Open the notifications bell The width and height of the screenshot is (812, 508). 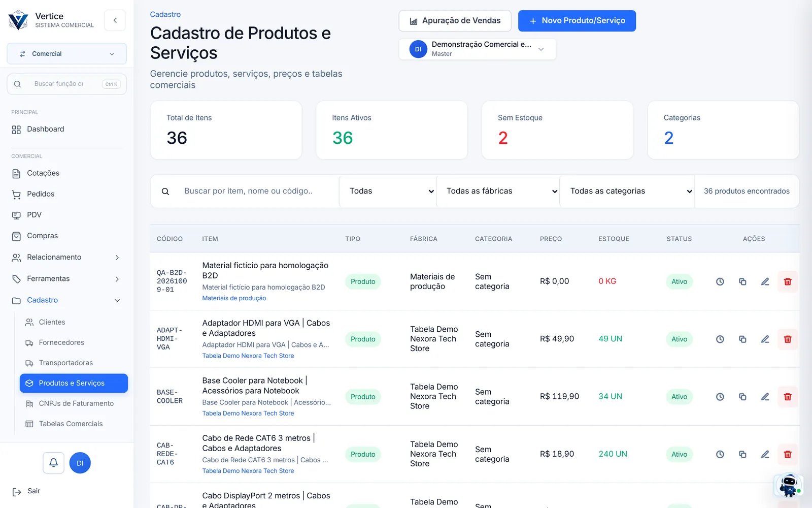tap(53, 463)
